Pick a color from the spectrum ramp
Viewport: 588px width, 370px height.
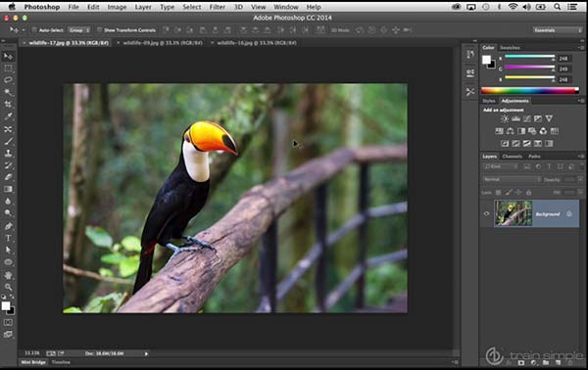coord(530,90)
